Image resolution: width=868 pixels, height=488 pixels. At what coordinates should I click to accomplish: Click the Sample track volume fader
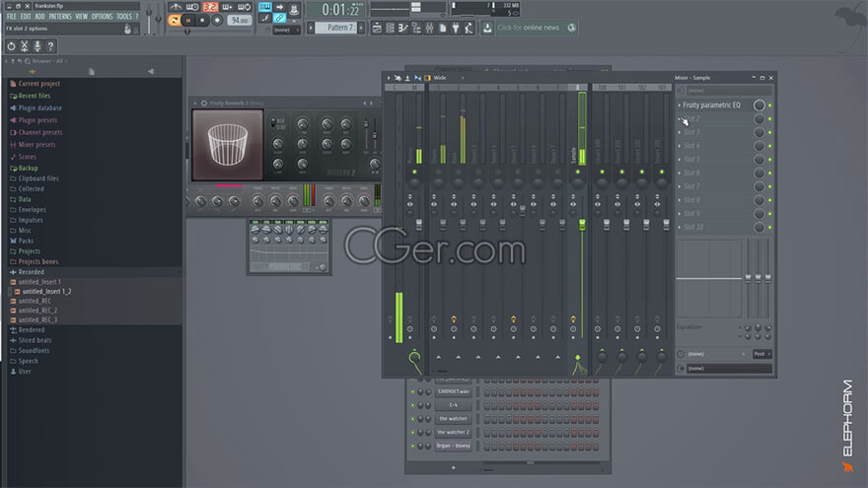[582, 225]
